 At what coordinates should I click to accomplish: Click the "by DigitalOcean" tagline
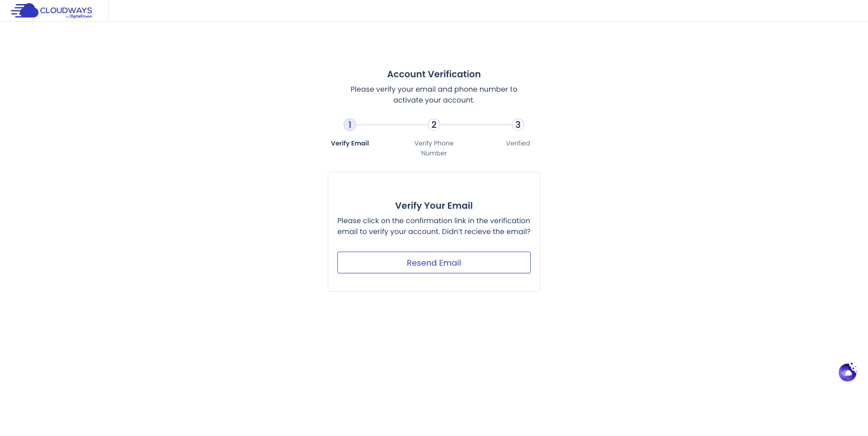(x=80, y=17)
